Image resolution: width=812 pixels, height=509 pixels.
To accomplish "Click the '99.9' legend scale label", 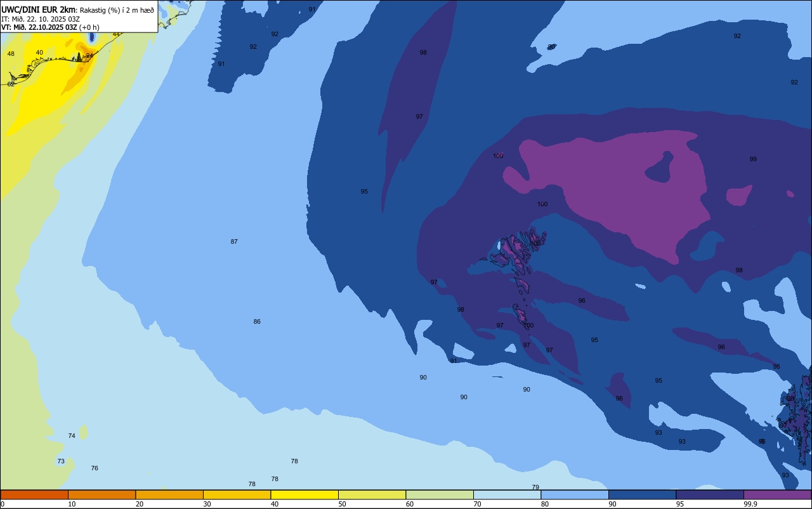I will coord(751,504).
